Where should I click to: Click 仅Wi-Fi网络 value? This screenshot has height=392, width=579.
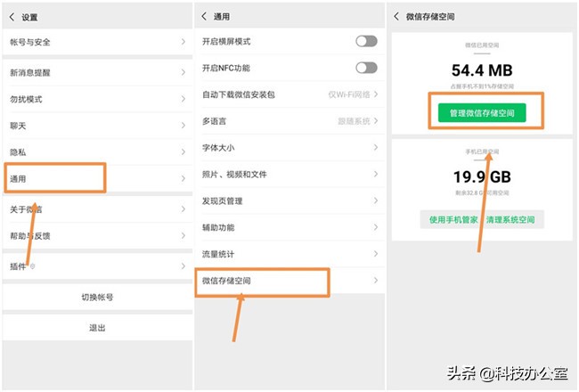click(x=349, y=94)
